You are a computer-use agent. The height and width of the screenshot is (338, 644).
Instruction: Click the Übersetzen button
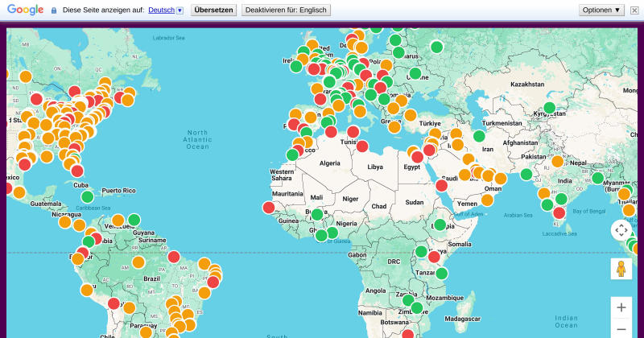tap(213, 10)
